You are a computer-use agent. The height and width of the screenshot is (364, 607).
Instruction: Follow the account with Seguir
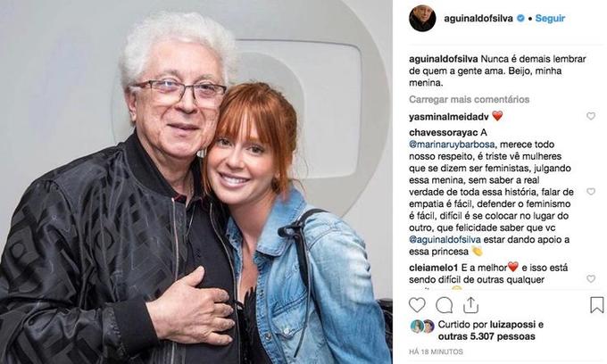point(550,18)
